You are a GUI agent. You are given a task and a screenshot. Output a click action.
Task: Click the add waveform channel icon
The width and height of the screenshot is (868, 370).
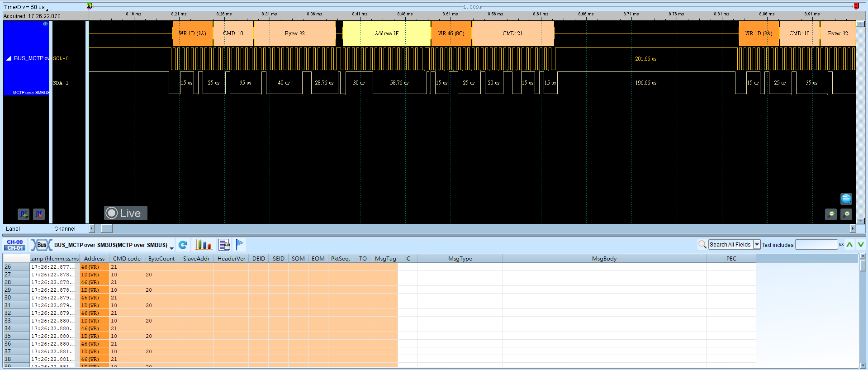[x=24, y=214]
